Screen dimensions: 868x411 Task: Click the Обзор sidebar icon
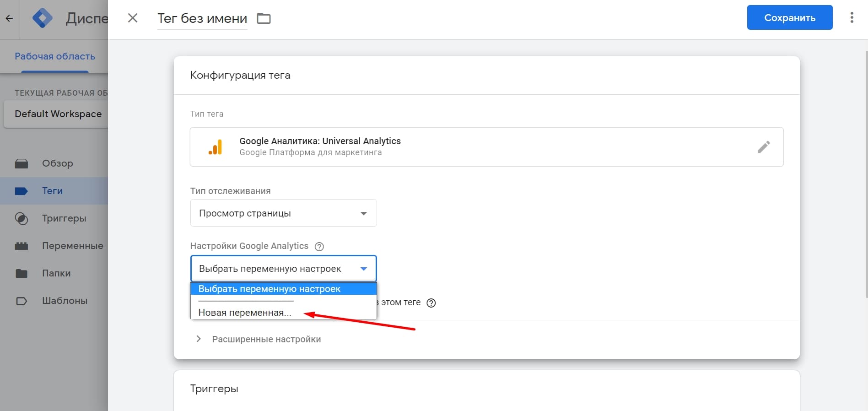[x=22, y=164]
